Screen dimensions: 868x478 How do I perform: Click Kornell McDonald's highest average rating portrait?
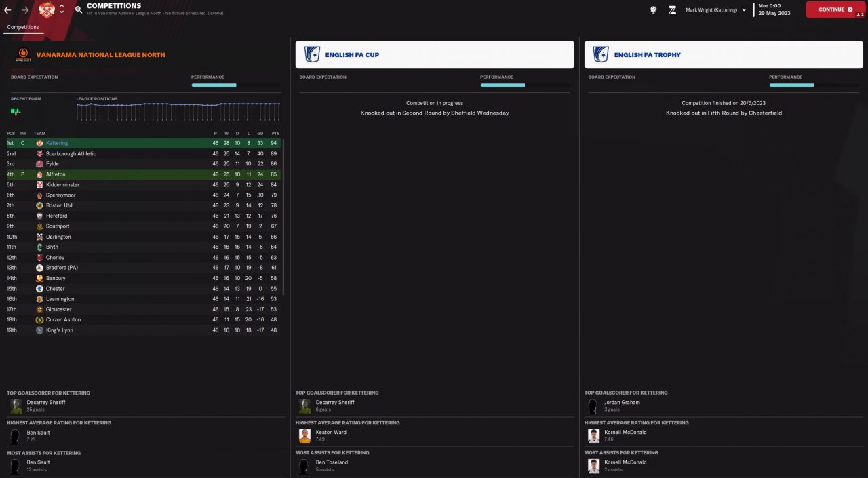click(594, 436)
